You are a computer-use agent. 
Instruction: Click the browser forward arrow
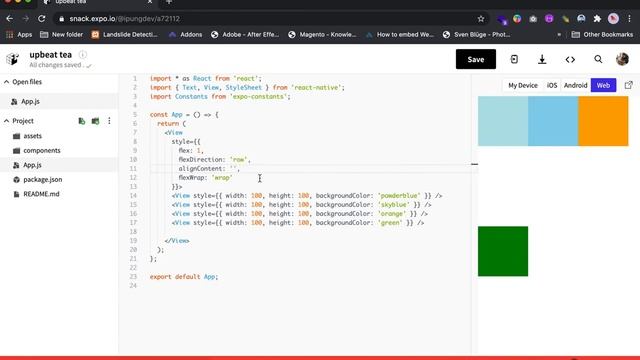[25, 19]
